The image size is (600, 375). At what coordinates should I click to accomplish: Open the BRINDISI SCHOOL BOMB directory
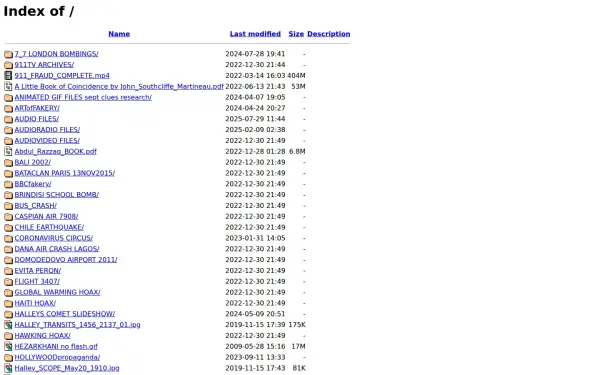click(x=57, y=195)
